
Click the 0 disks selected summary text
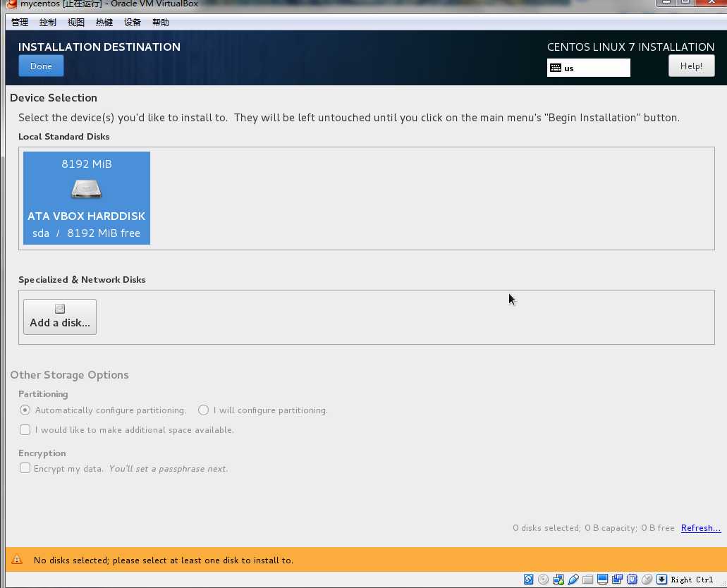594,528
